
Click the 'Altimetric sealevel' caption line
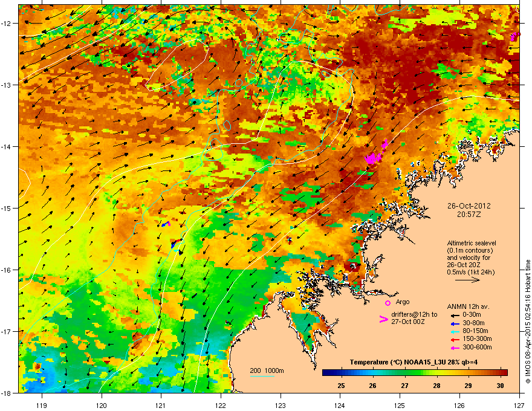pyautogui.click(x=472, y=243)
